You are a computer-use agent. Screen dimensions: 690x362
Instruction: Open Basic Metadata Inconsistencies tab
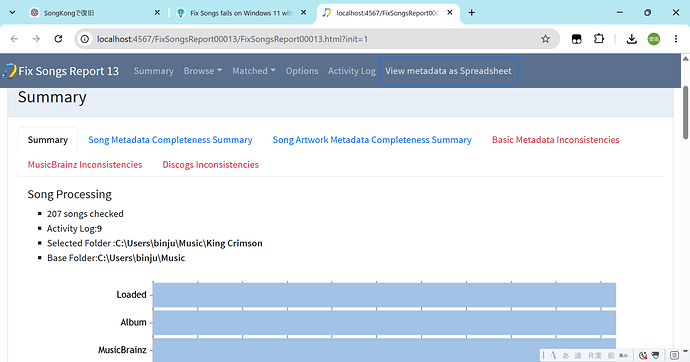coord(555,140)
